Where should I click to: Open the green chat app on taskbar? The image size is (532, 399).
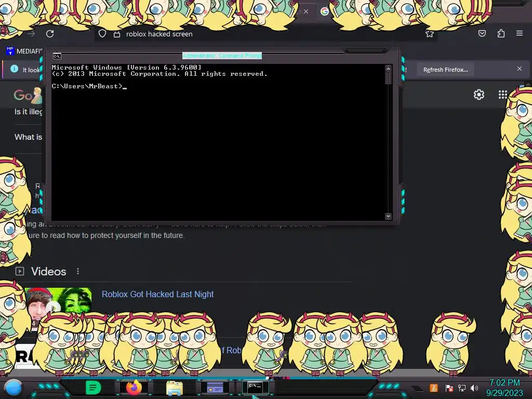point(94,388)
